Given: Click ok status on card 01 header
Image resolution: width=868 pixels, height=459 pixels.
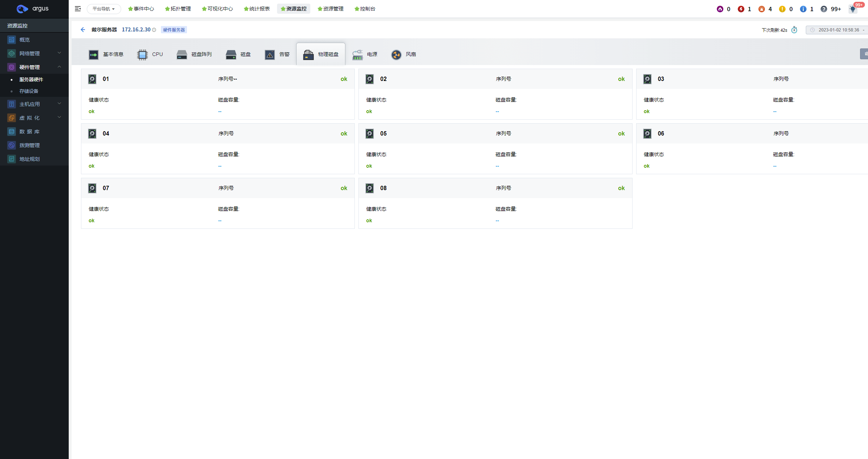Looking at the screenshot, I should [344, 79].
